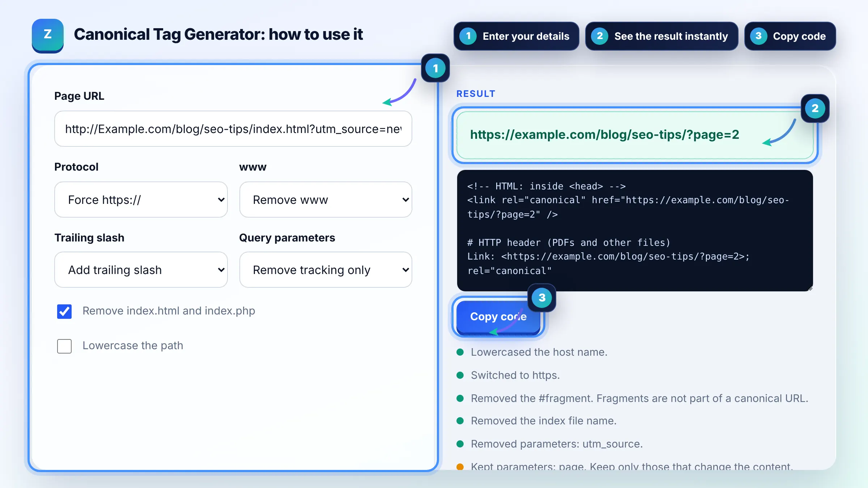868x488 pixels.
Task: Click into the Page URL input field
Action: coord(233,129)
